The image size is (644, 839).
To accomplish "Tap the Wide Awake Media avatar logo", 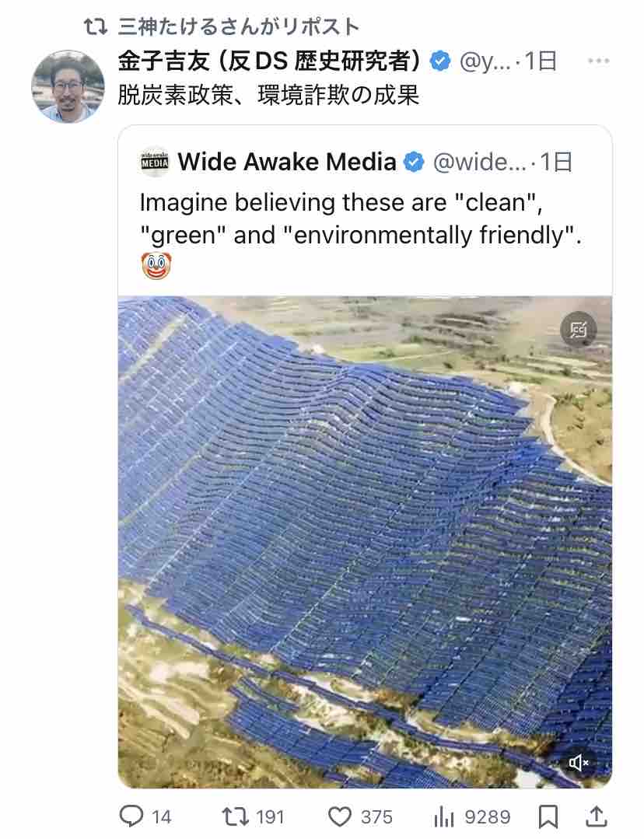I will [154, 163].
